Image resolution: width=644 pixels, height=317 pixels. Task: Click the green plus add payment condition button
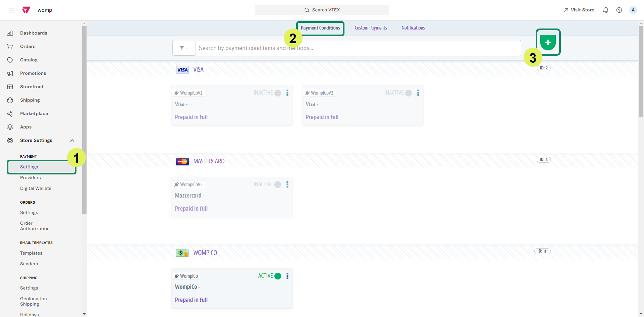tap(548, 42)
